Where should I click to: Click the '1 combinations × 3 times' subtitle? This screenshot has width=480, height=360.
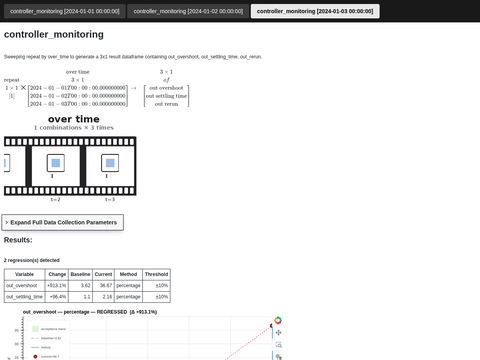(74, 128)
